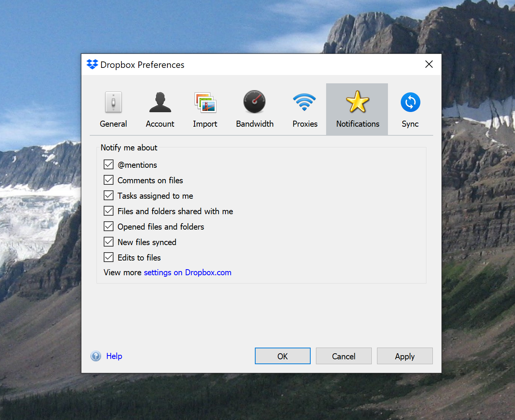The height and width of the screenshot is (420, 515).
Task: Switch to the Sync tab label
Action: pyautogui.click(x=410, y=124)
